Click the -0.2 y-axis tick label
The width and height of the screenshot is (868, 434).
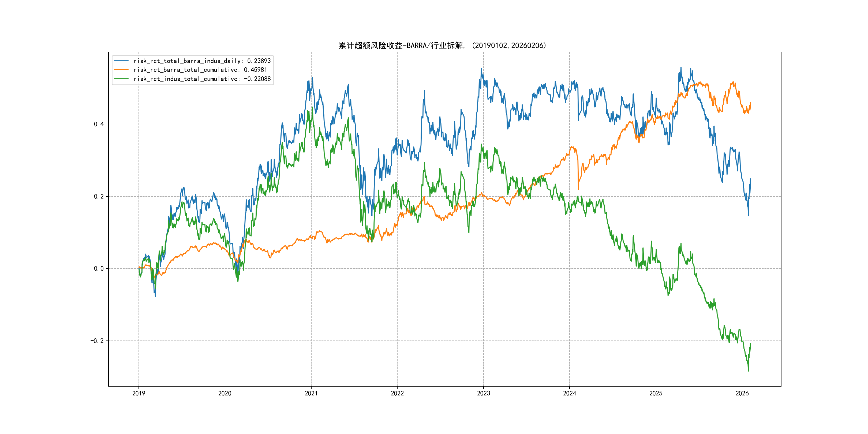point(97,341)
